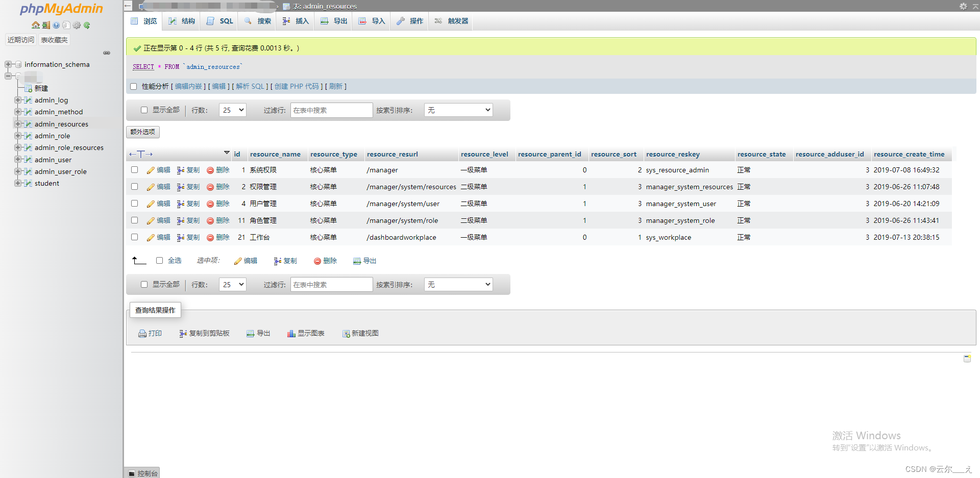Image resolution: width=980 pixels, height=478 pixels.
Task: Click printer icon in query results operations
Action: tap(142, 334)
